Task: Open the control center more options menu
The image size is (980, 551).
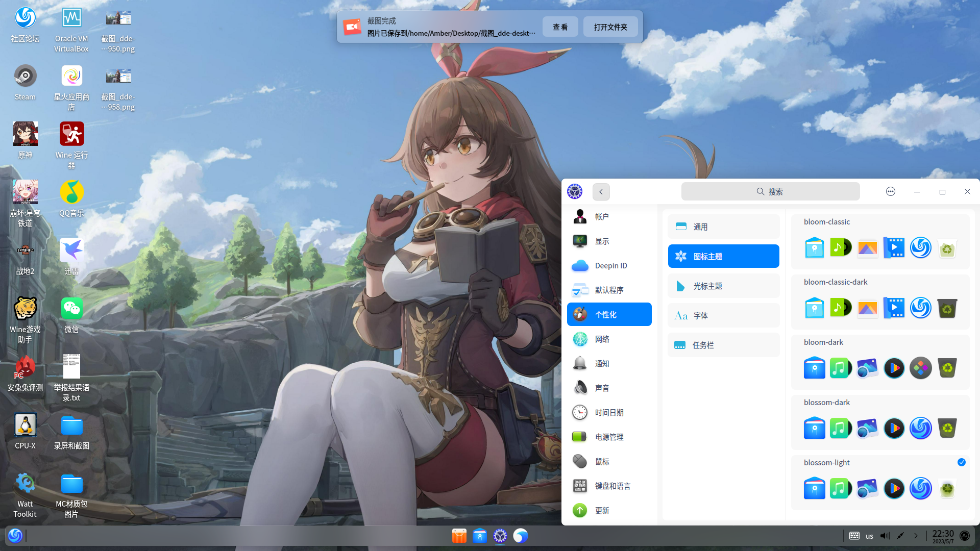Action: point(891,191)
